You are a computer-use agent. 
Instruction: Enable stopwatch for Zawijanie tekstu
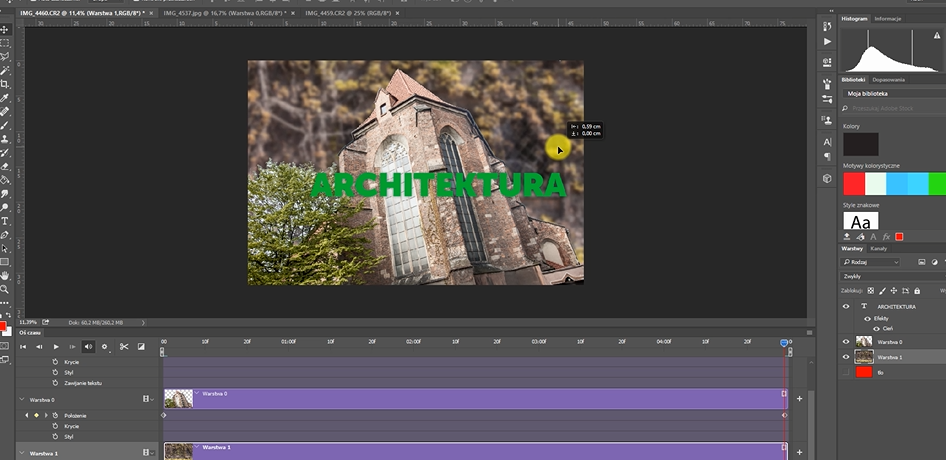click(x=55, y=383)
